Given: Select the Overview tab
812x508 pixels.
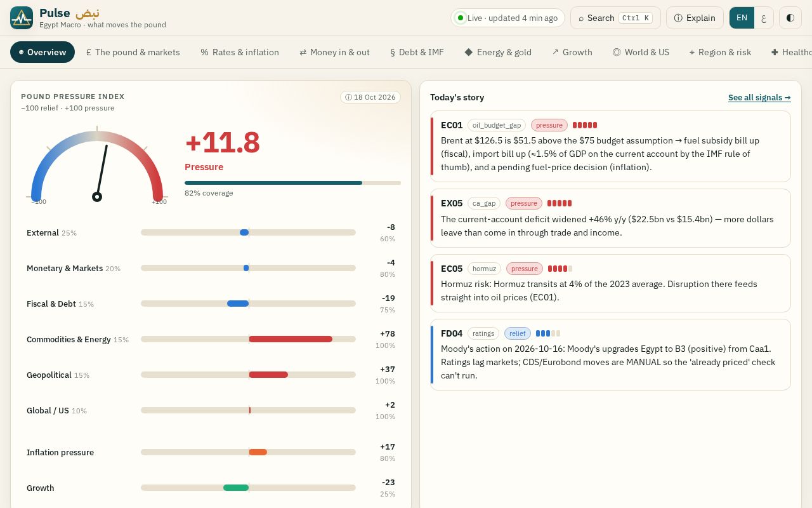Looking at the screenshot, I should point(43,52).
